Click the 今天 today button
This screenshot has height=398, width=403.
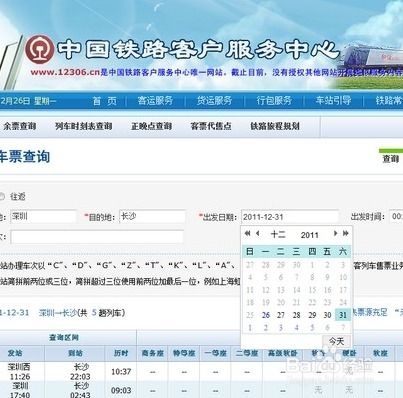pyautogui.click(x=336, y=341)
